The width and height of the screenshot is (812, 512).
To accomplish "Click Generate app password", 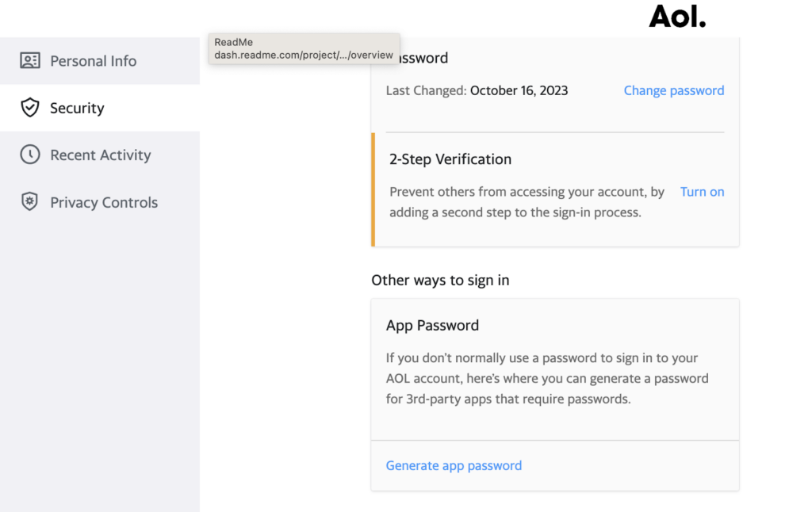I will (454, 465).
